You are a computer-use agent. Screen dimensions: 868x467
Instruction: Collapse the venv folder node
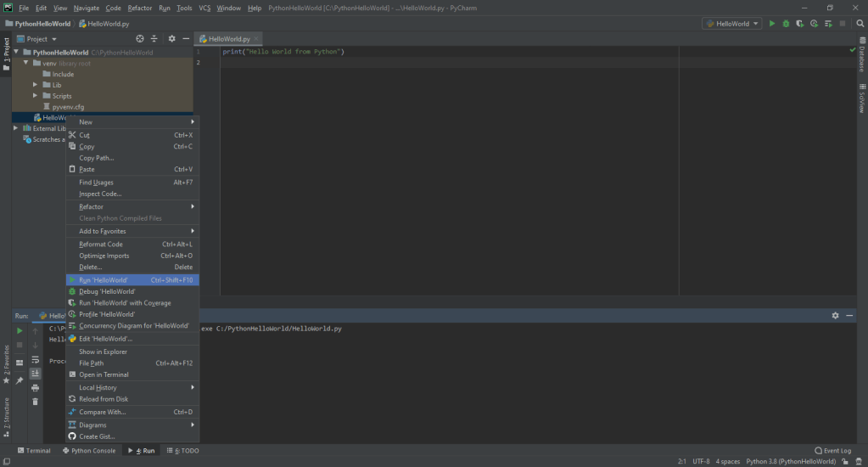point(26,63)
